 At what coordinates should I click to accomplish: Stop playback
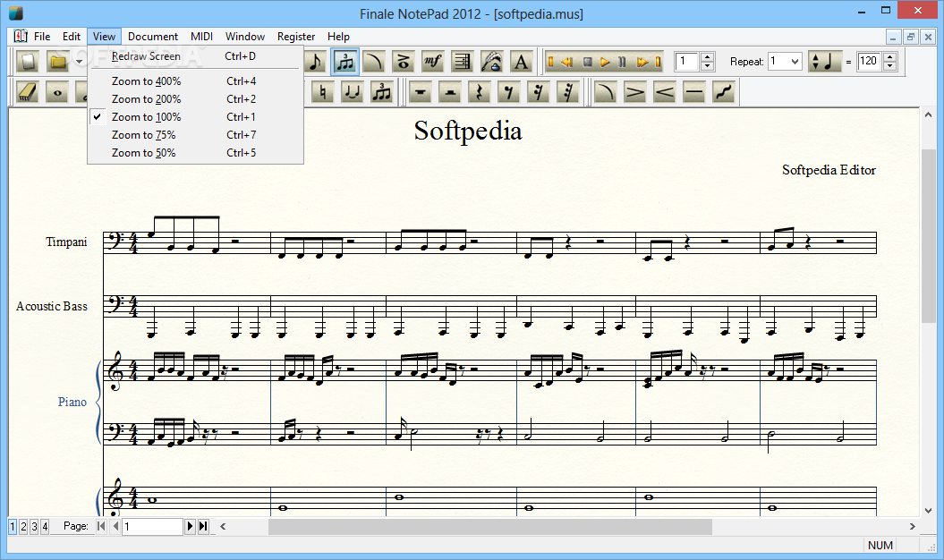pos(588,62)
